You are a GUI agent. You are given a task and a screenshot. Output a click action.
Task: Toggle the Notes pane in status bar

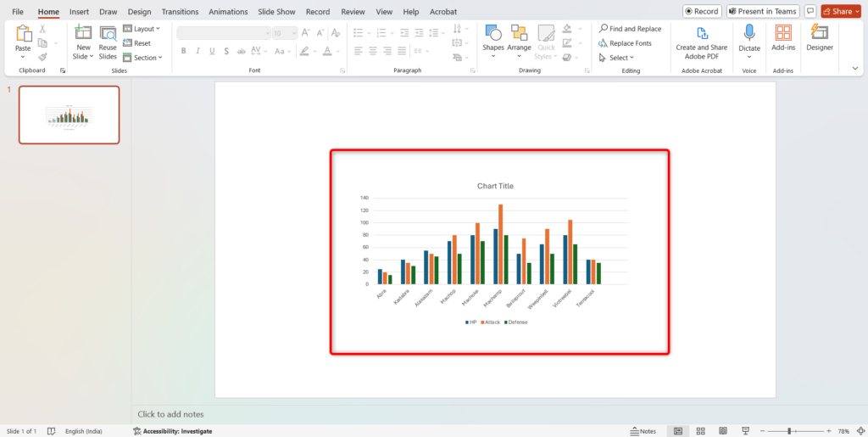(x=643, y=431)
